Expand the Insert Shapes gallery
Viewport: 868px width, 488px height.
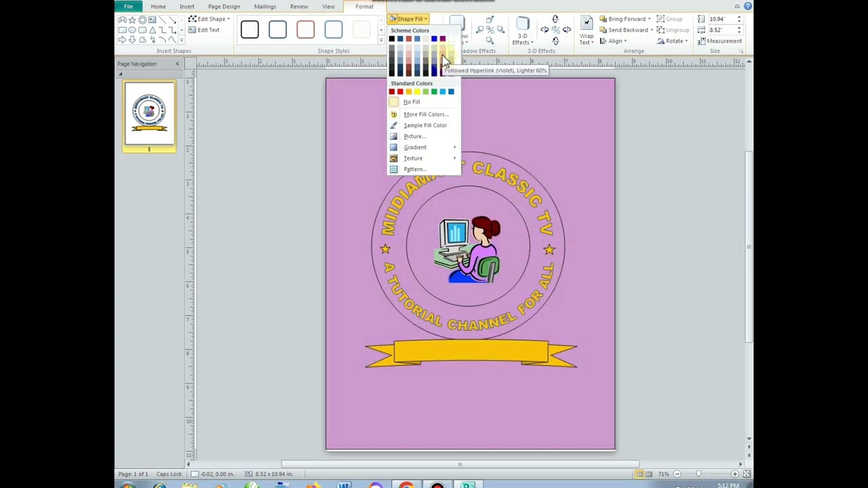click(182, 41)
